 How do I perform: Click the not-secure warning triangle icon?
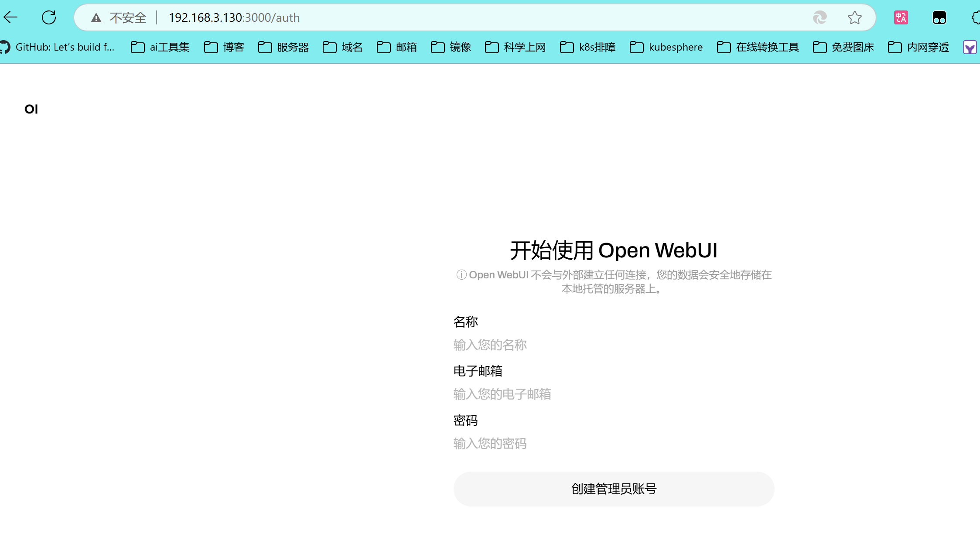tap(96, 18)
